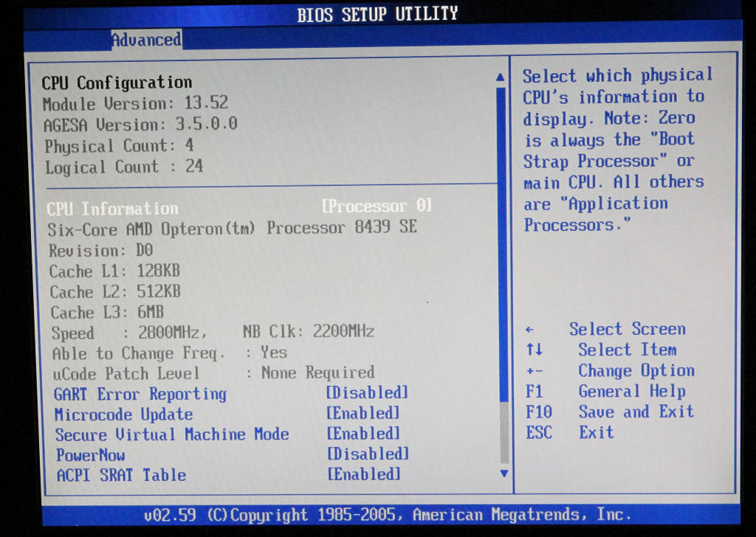756x537 pixels.
Task: Click the F10 key label
Action: pyautogui.click(x=538, y=412)
